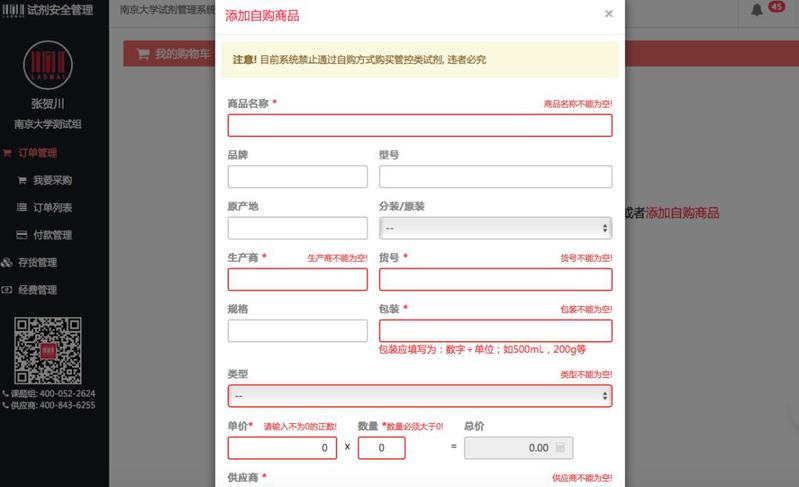Screen dimensions: 799x487
Task: Click the cubes icon beside 存货管理
Action: tap(8, 263)
